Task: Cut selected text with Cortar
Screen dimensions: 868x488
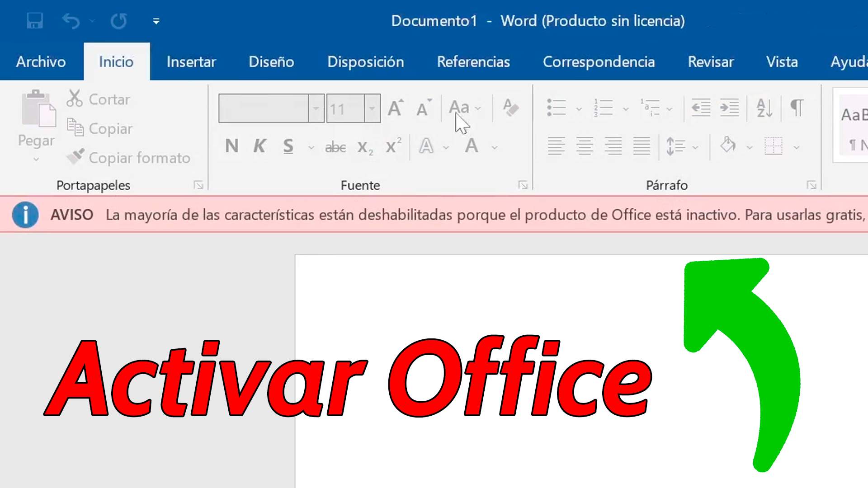Action: [x=99, y=99]
